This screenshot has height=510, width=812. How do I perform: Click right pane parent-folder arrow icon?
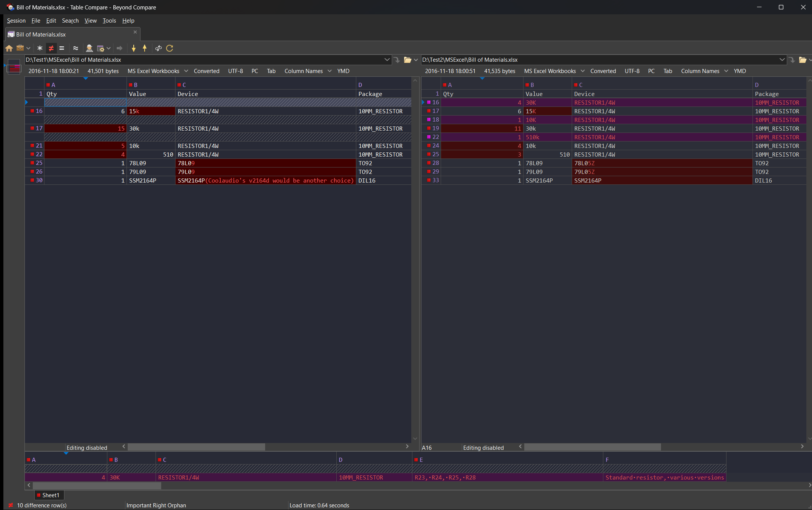[x=792, y=60]
